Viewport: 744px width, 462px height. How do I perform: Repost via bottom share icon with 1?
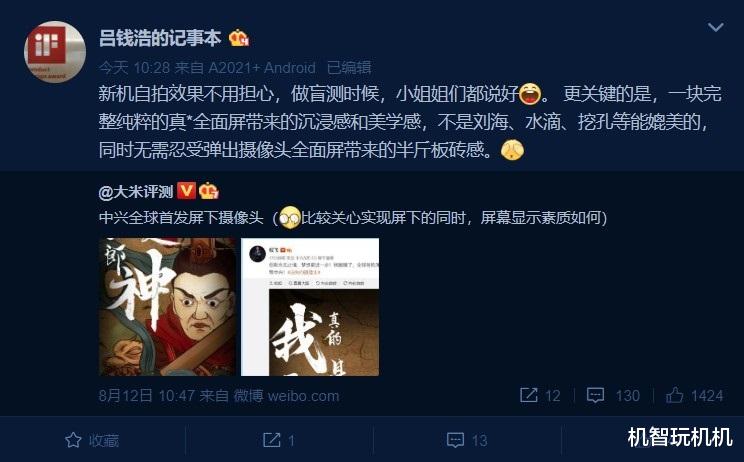[279, 440]
